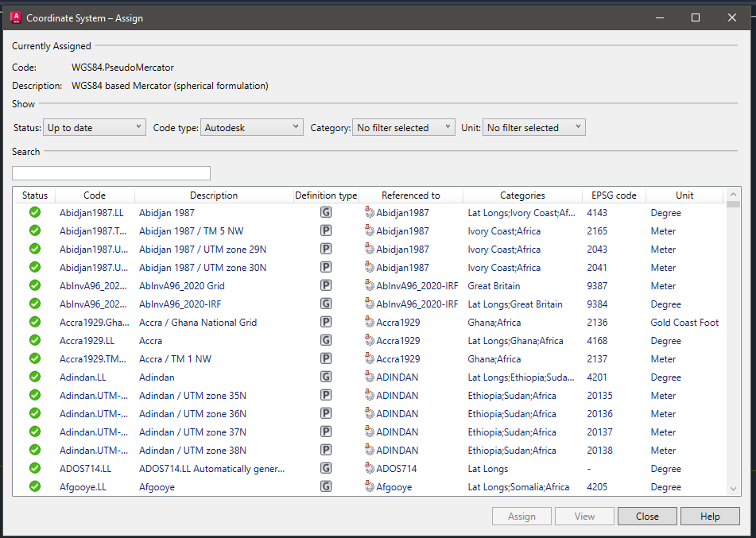The height and width of the screenshot is (538, 756).
Task: Click P definition icon for Adindan / UTM zone 38N
Action: (326, 451)
